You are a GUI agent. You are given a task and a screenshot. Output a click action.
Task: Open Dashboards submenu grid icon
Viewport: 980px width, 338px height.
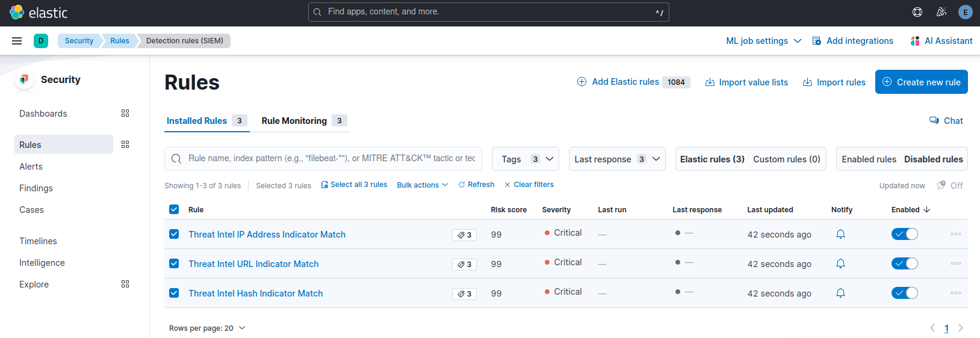click(x=125, y=113)
